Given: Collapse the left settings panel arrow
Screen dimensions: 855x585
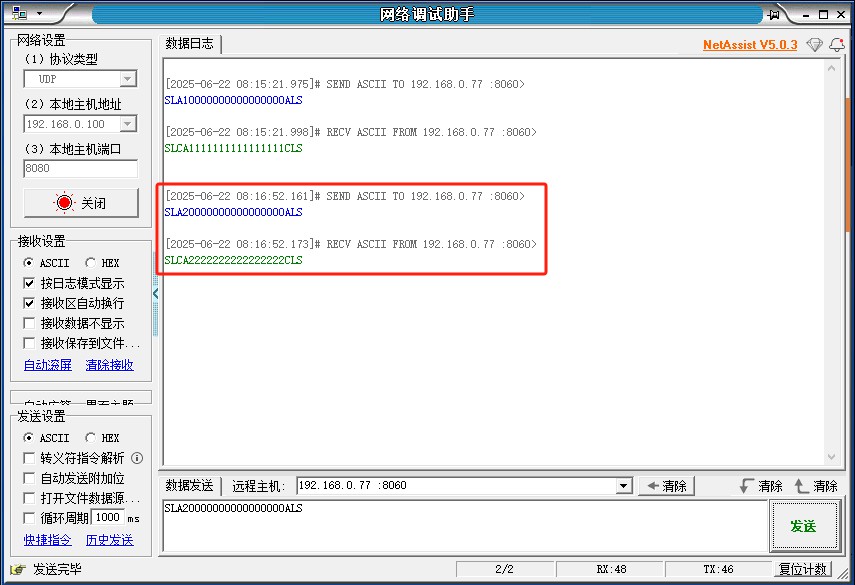Looking at the screenshot, I should pyautogui.click(x=155, y=294).
